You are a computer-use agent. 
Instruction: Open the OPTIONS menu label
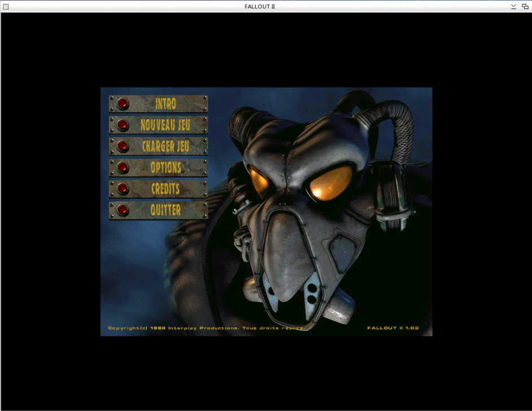[x=166, y=167]
